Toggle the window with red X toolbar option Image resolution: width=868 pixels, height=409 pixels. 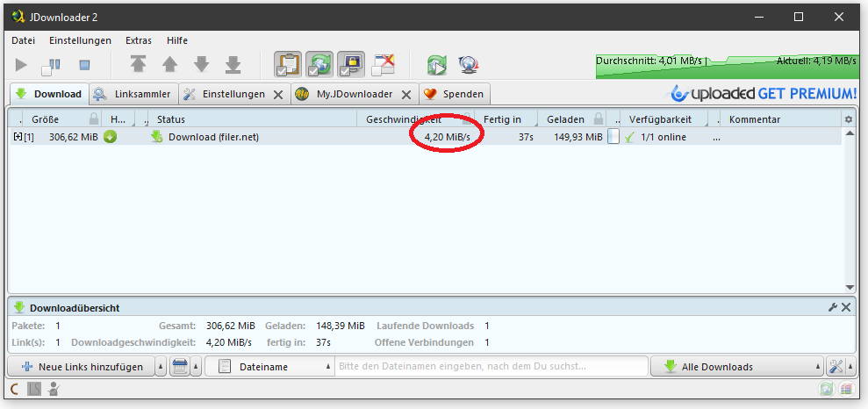coord(383,65)
